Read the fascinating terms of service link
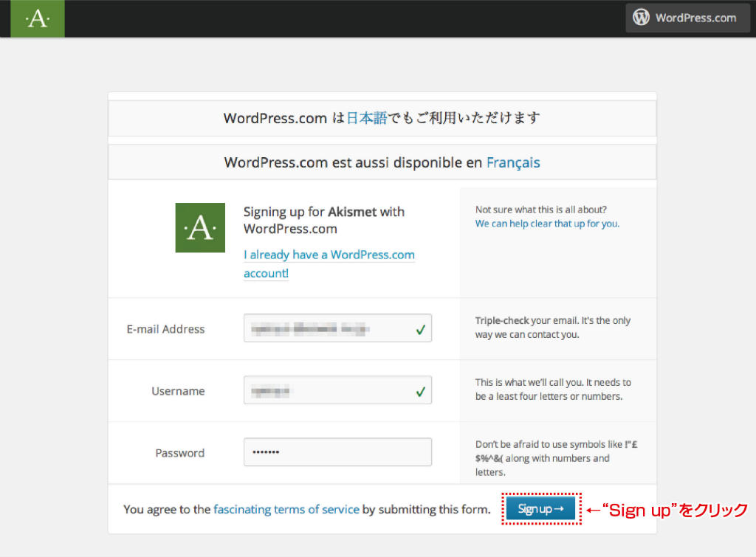Screen dimensions: 756x557 (x=286, y=509)
